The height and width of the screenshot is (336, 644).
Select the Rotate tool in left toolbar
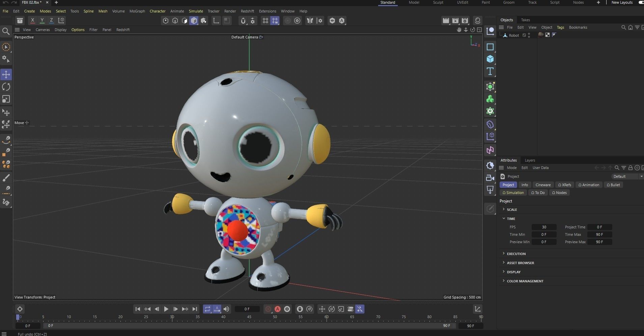[6, 87]
